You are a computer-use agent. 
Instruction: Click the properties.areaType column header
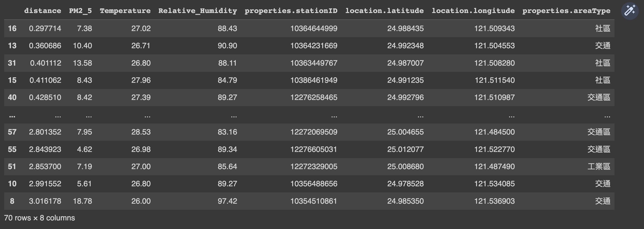pos(566,11)
